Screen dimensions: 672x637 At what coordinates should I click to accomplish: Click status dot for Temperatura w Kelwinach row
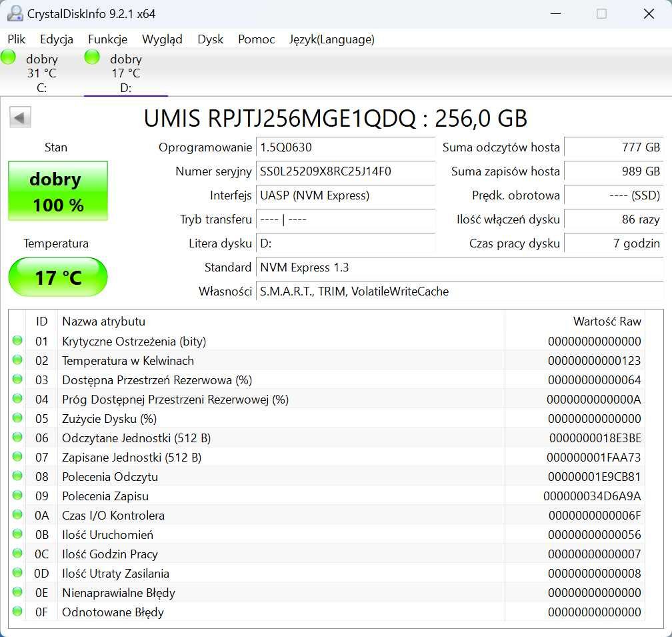pos(17,360)
